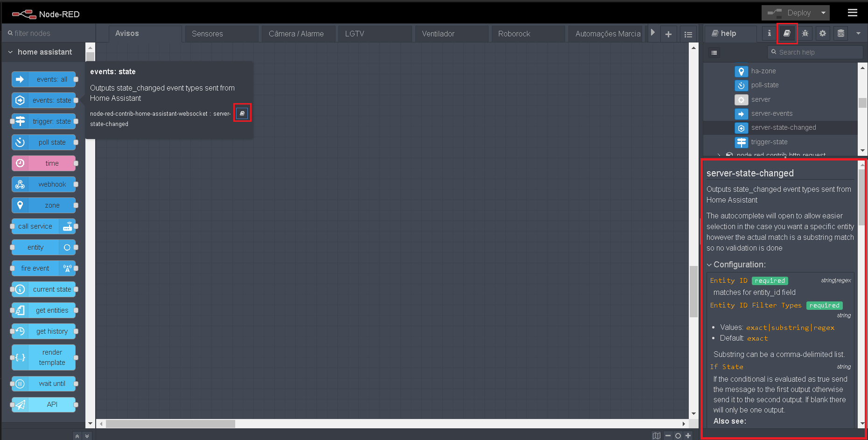Toggle the navigator map view
The image size is (868, 440).
[657, 435]
